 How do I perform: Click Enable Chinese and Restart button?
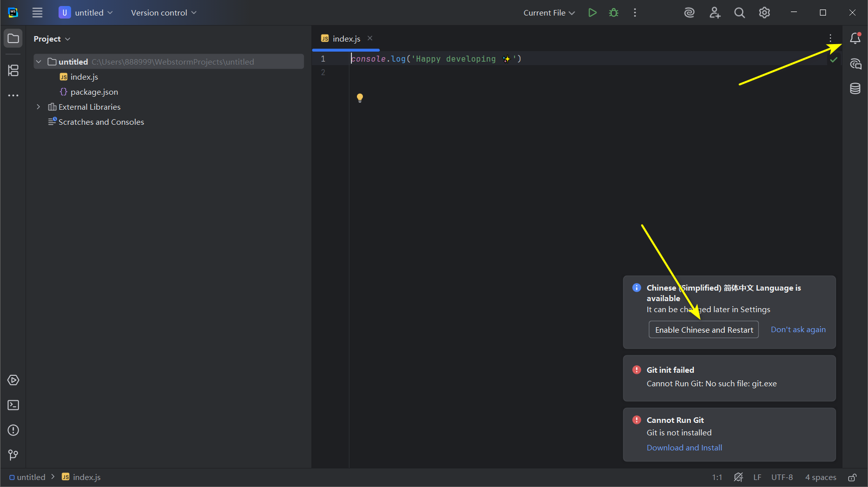coord(704,330)
